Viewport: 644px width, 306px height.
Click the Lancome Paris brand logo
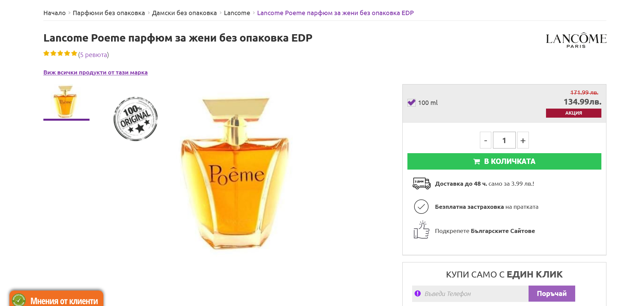576,40
